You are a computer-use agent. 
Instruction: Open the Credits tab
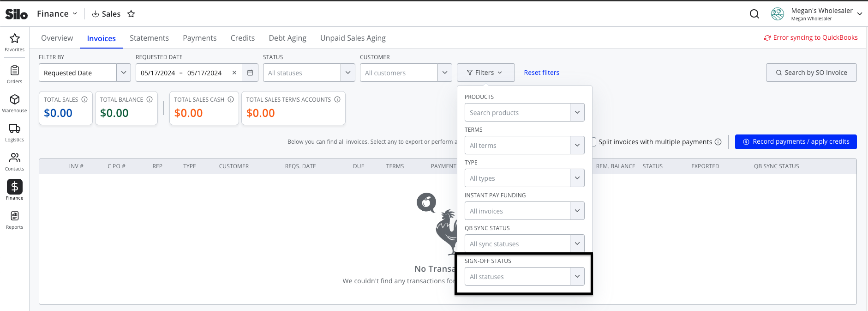[243, 38]
